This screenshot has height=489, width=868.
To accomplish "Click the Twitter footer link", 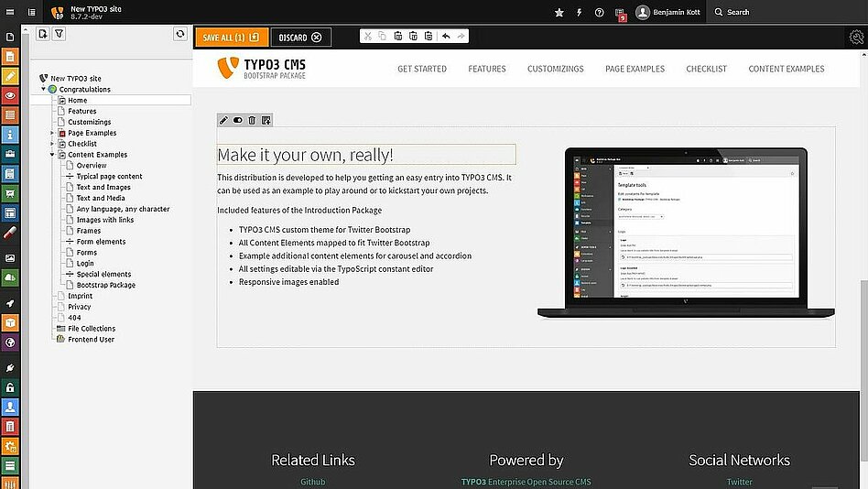I will [x=739, y=482].
